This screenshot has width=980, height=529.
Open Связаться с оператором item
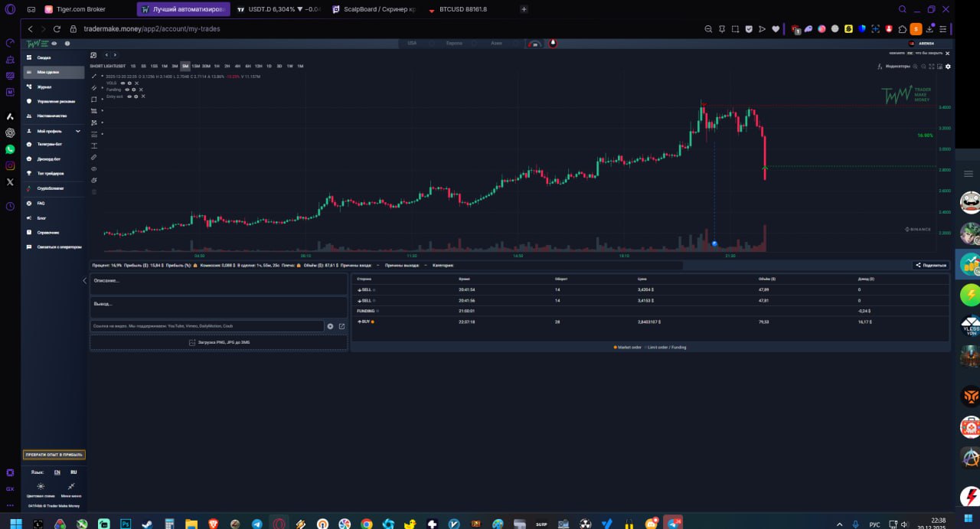(x=53, y=247)
